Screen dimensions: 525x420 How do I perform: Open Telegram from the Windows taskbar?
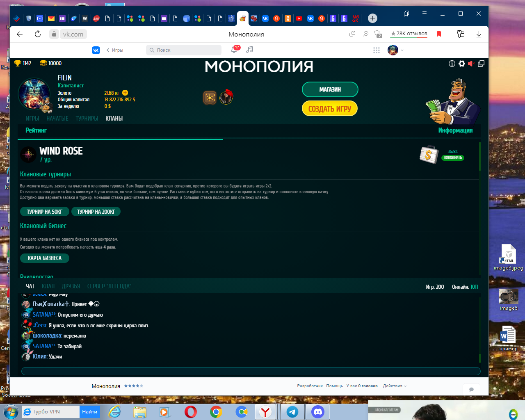(x=292, y=412)
